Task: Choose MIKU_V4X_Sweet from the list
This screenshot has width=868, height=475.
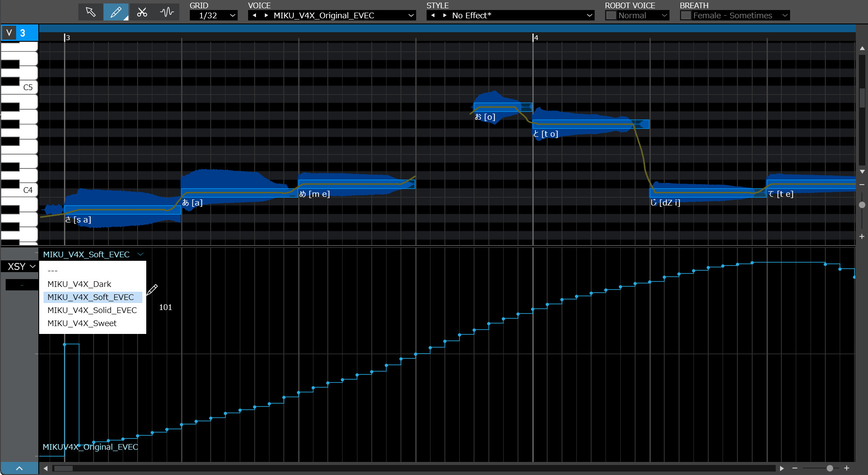Action: pos(93,323)
